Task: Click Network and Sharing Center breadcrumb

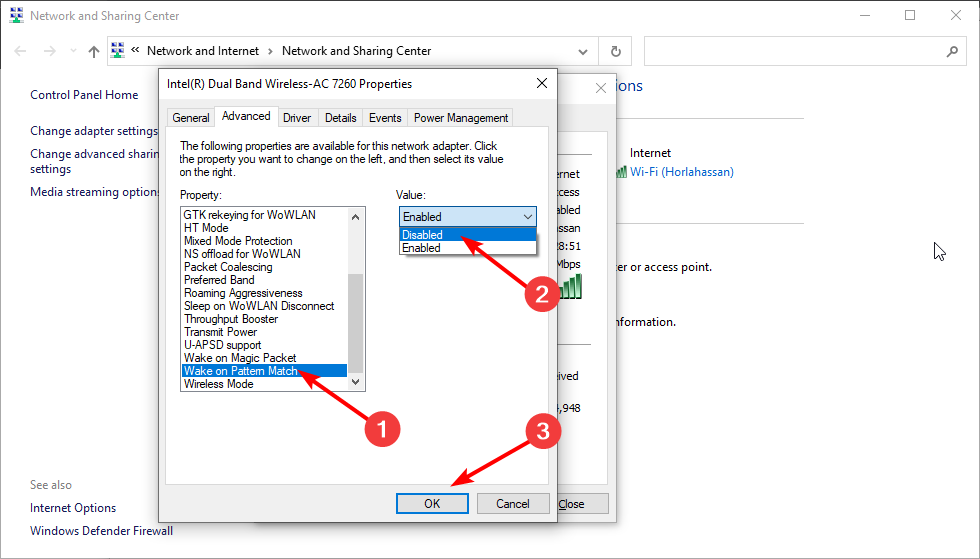Action: pos(356,51)
